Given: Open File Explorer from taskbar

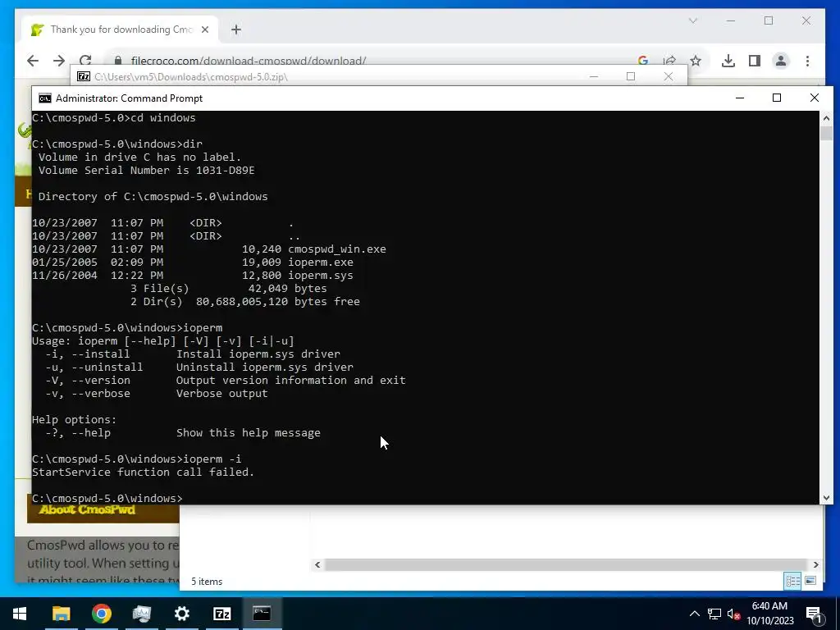Looking at the screenshot, I should (61, 614).
